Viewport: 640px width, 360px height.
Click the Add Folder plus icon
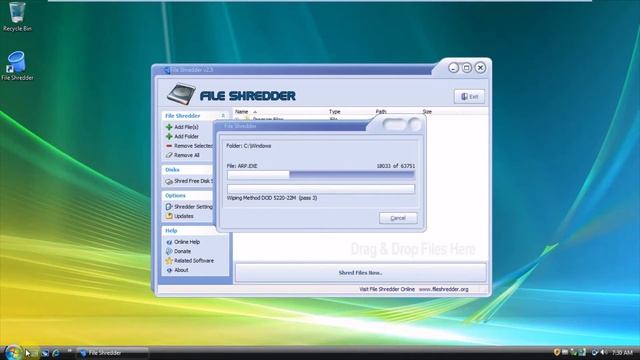169,136
